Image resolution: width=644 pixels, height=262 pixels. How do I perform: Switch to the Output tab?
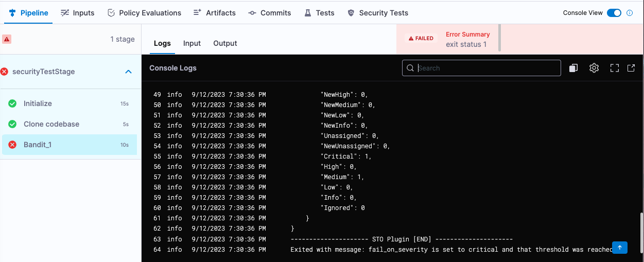[x=225, y=43]
